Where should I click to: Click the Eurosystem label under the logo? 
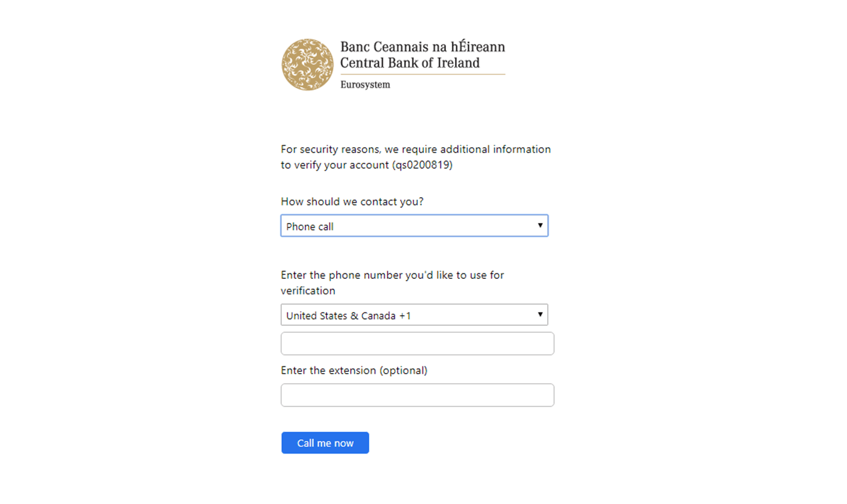365,85
